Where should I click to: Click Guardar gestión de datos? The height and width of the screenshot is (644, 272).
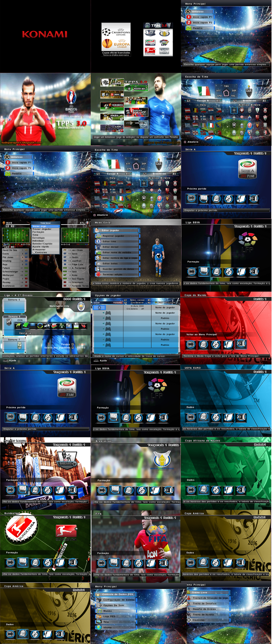click(x=117, y=269)
